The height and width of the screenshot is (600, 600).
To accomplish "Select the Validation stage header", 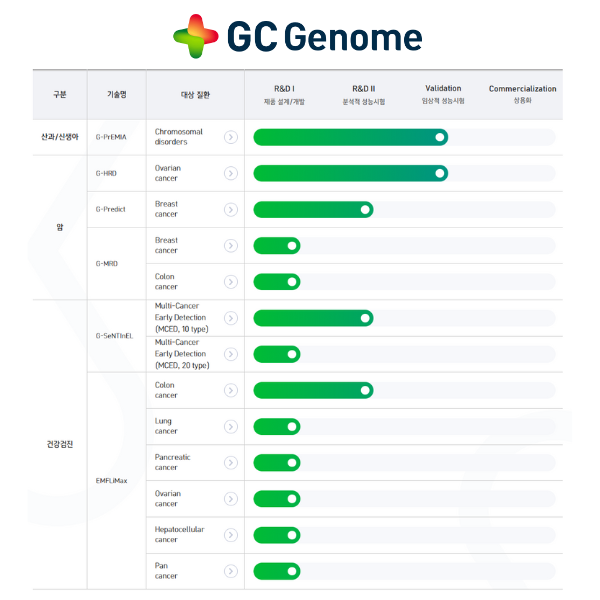I will 443,89.
